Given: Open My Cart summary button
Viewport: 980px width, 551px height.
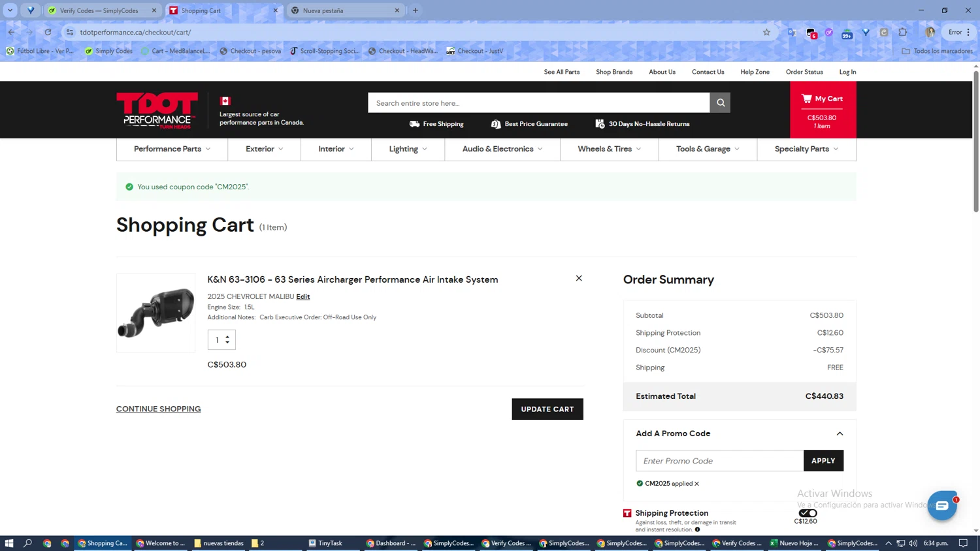Looking at the screenshot, I should pyautogui.click(x=823, y=110).
